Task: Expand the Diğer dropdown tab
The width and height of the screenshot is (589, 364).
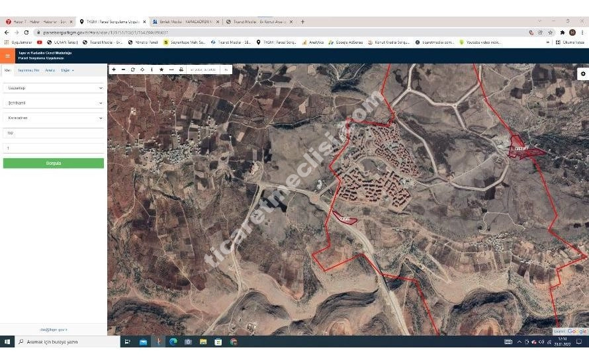Action: [x=68, y=70]
